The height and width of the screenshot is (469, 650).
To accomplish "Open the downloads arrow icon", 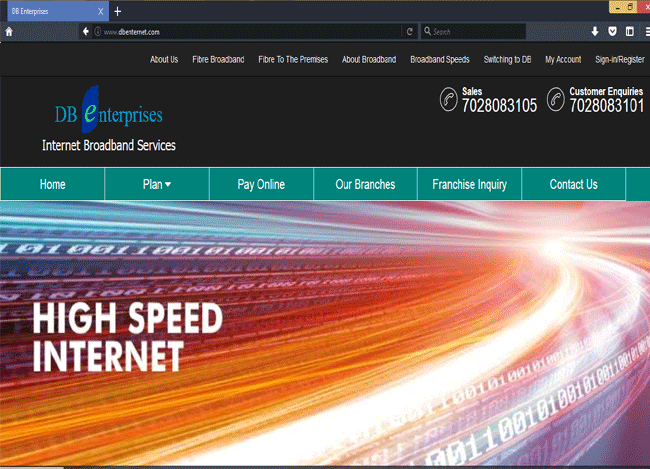I will click(595, 31).
